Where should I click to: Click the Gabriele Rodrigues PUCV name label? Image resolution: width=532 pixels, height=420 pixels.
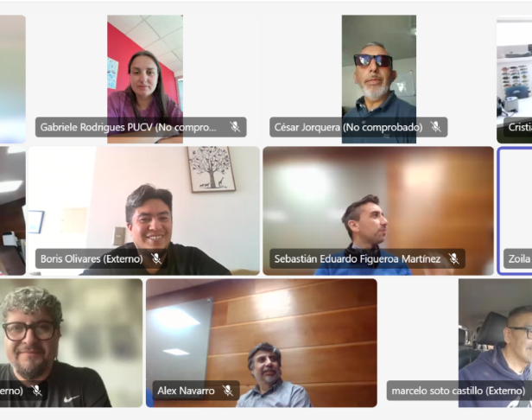(x=128, y=127)
